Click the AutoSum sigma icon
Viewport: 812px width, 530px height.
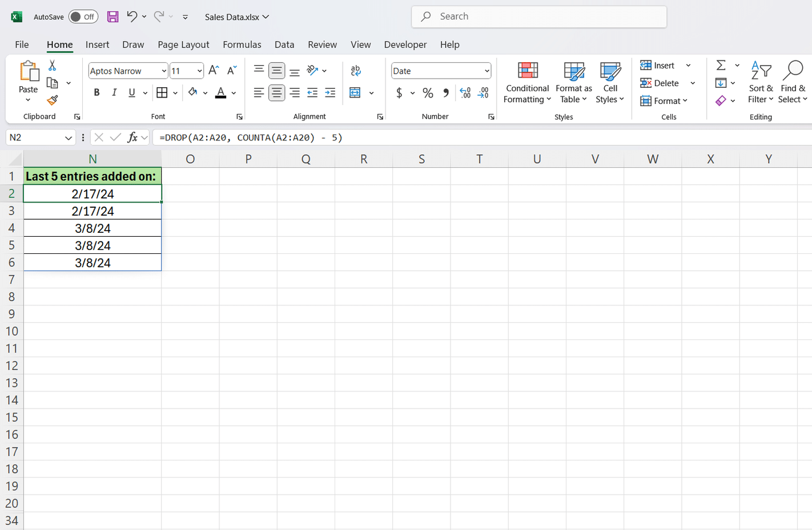pyautogui.click(x=721, y=65)
